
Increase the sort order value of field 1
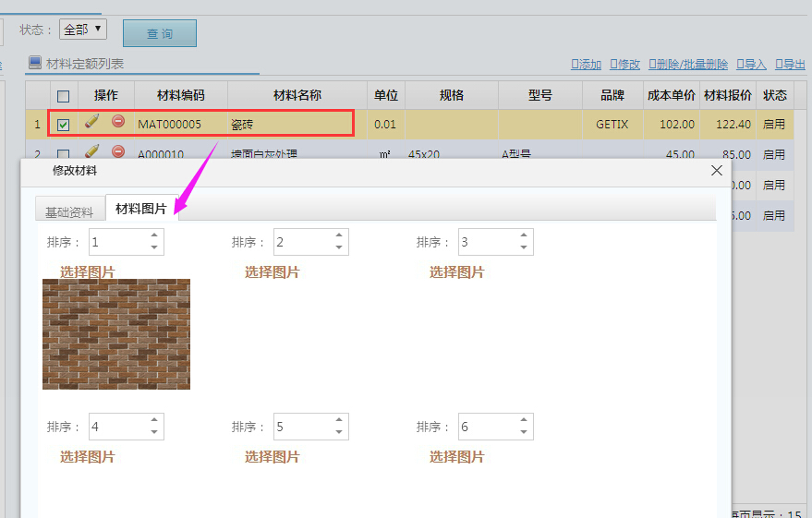pyautogui.click(x=154, y=236)
